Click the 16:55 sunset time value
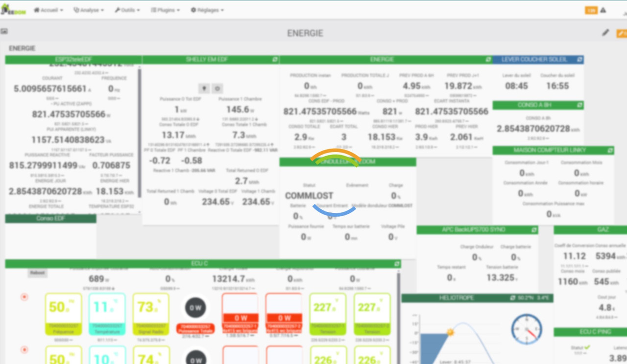Image resolution: width=627 pixels, height=364 pixels. pyautogui.click(x=557, y=86)
